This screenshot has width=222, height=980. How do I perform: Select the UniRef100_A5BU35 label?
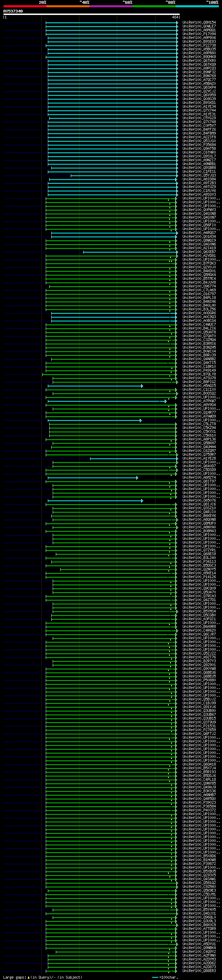pos(199,49)
